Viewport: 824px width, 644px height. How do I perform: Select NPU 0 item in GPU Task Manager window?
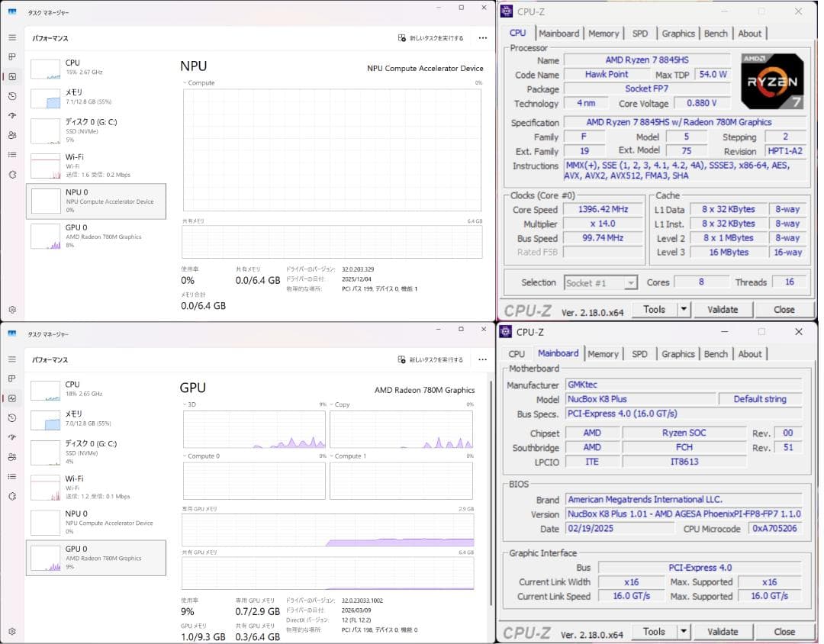coord(96,523)
